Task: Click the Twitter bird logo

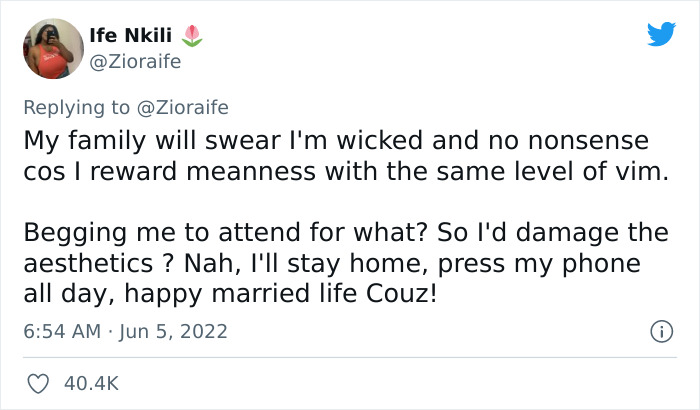Action: tap(660, 35)
